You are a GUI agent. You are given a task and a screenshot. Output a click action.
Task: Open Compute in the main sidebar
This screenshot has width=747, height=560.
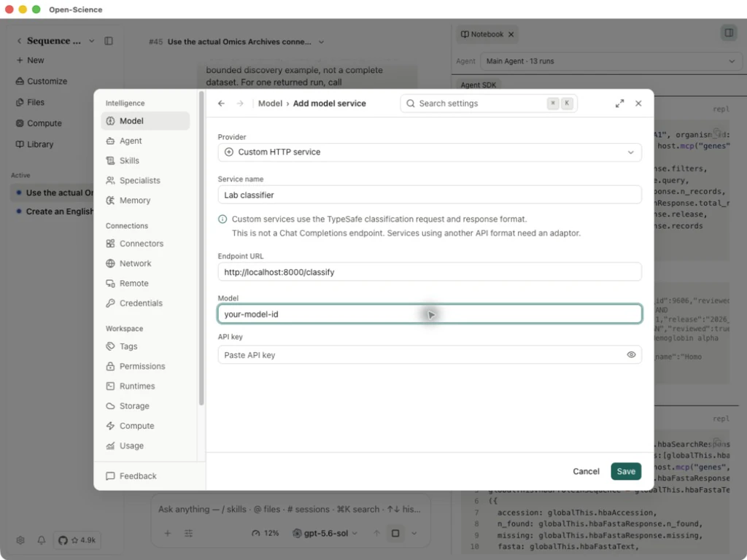click(39, 123)
